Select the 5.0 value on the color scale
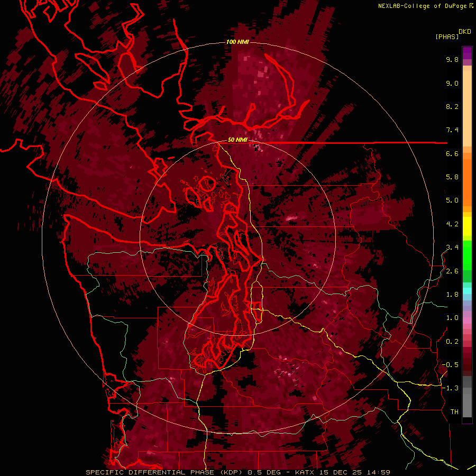Screen dimensions: 476x476 pyautogui.click(x=452, y=200)
